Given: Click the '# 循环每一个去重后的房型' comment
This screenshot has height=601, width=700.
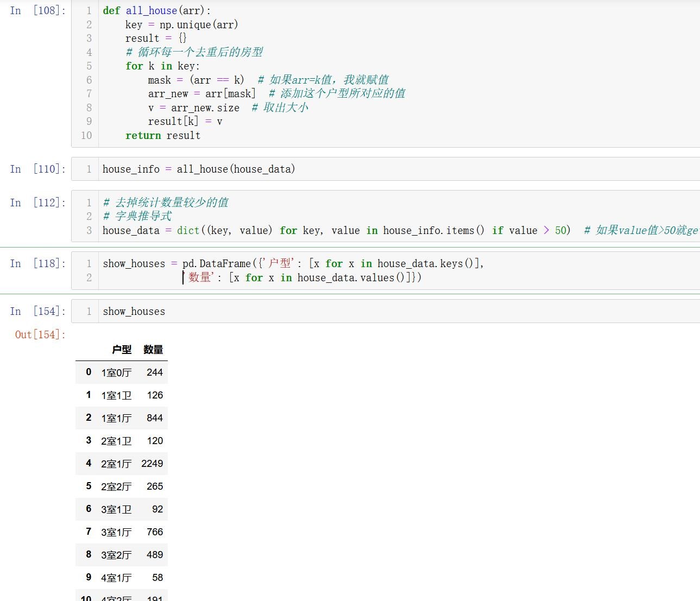Looking at the screenshot, I should click(194, 52).
